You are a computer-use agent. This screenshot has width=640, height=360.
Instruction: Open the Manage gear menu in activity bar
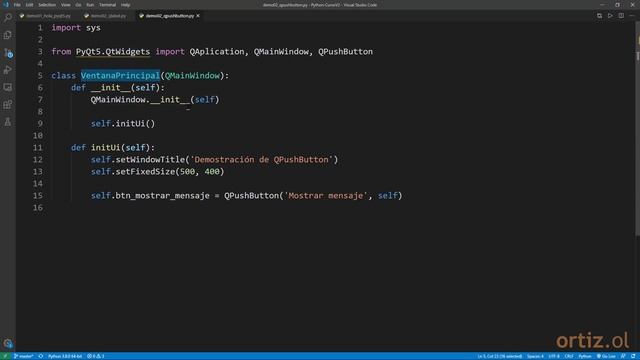[8, 343]
